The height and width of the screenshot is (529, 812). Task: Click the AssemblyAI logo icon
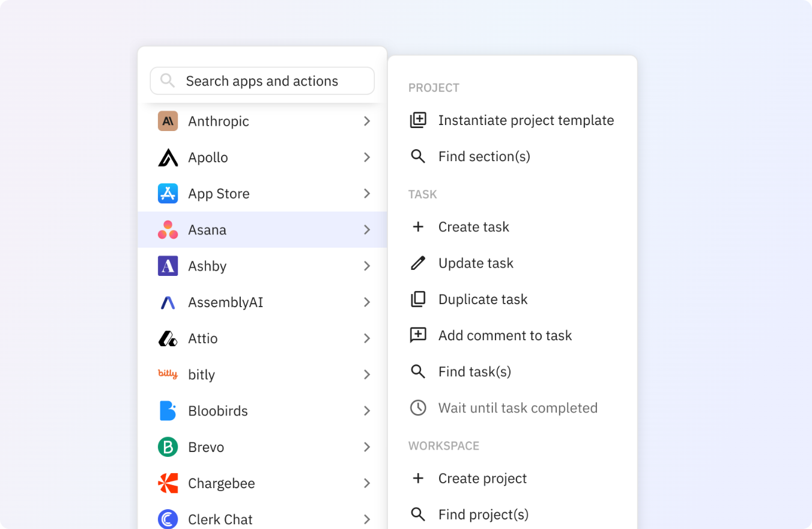(x=168, y=302)
